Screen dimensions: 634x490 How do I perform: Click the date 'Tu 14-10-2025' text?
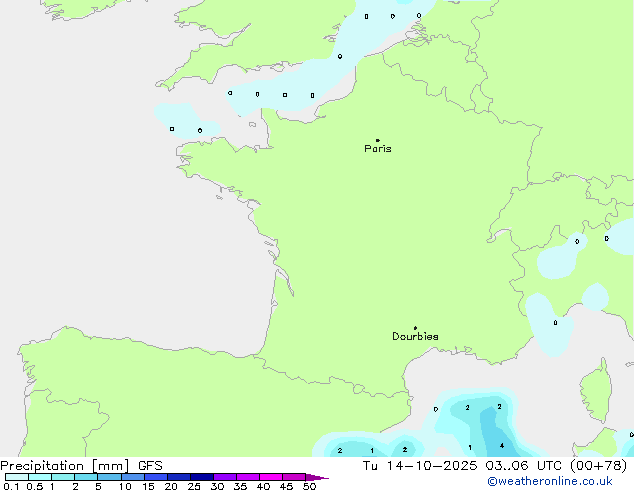(420, 466)
